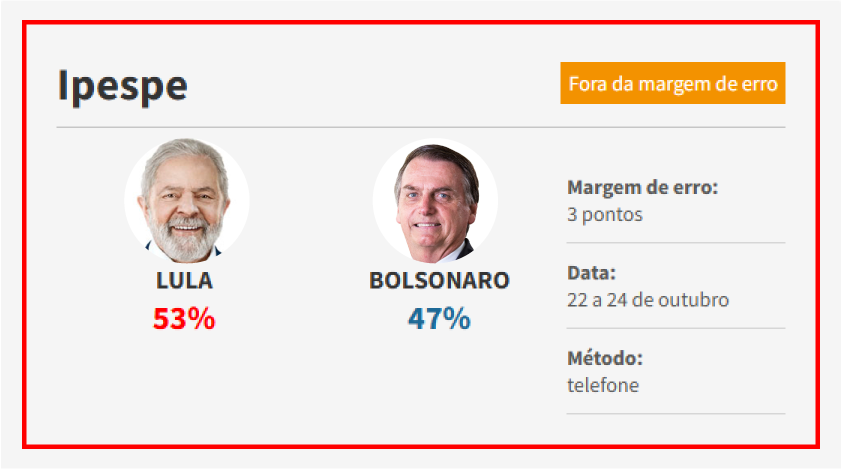Click Lula's portrait photo
Screen dimensions: 844x469
click(185, 201)
